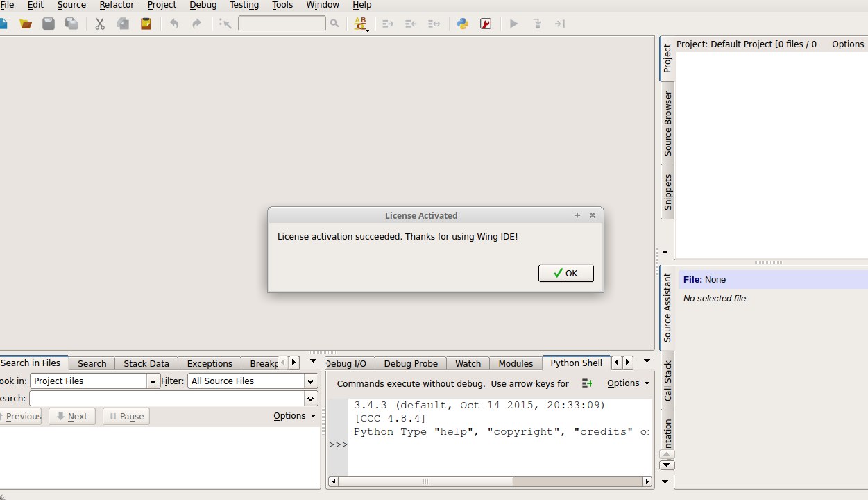The image size is (868, 500).
Task: Click the Cut scissors icon
Action: [x=100, y=24]
